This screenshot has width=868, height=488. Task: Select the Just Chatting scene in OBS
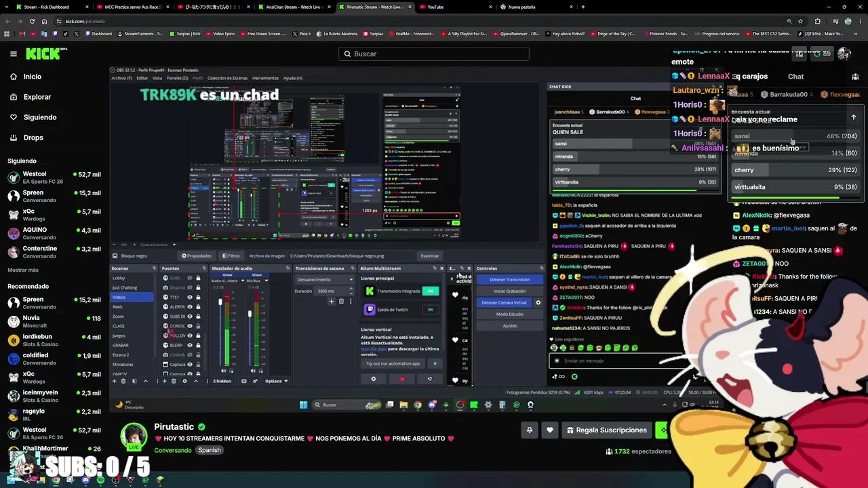[x=132, y=287]
